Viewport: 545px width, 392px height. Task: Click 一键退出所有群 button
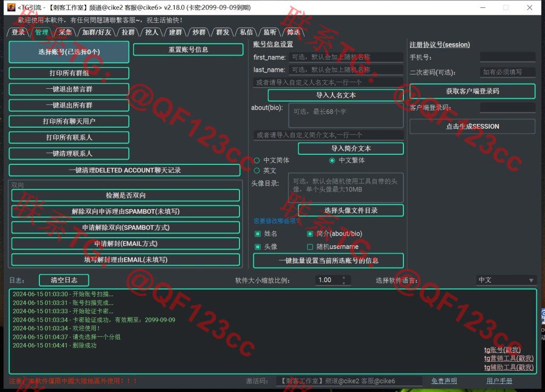pyautogui.click(x=69, y=105)
